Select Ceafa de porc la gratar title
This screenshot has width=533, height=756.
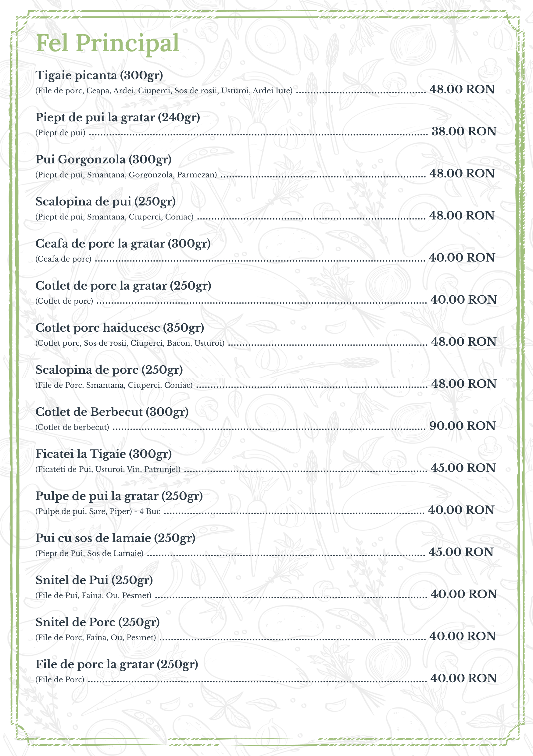pyautogui.click(x=123, y=244)
